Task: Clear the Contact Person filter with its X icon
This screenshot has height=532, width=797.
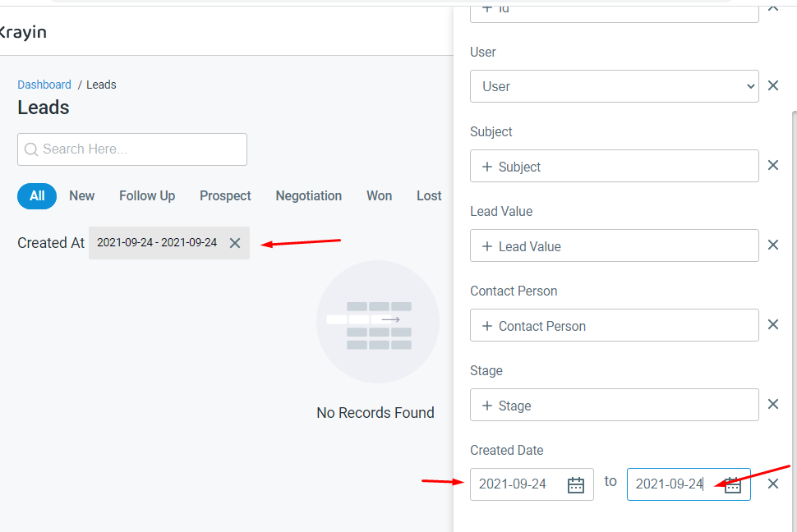Action: pyautogui.click(x=773, y=324)
